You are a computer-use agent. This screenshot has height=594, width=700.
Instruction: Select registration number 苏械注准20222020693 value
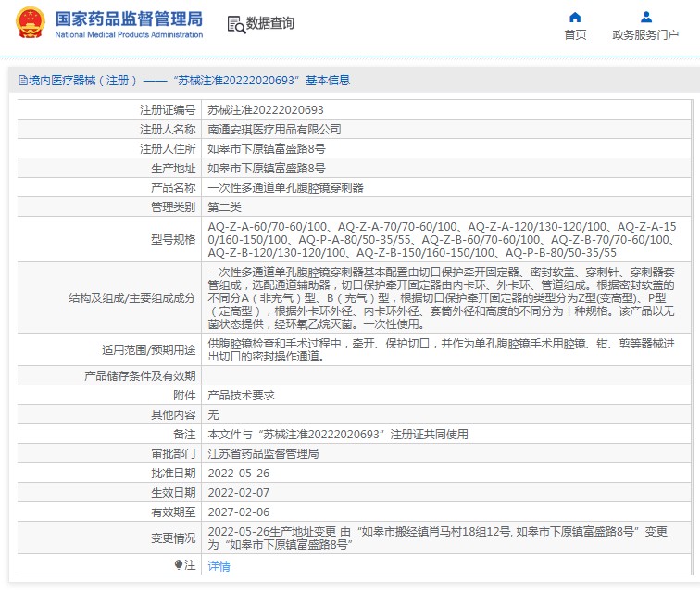pos(266,110)
